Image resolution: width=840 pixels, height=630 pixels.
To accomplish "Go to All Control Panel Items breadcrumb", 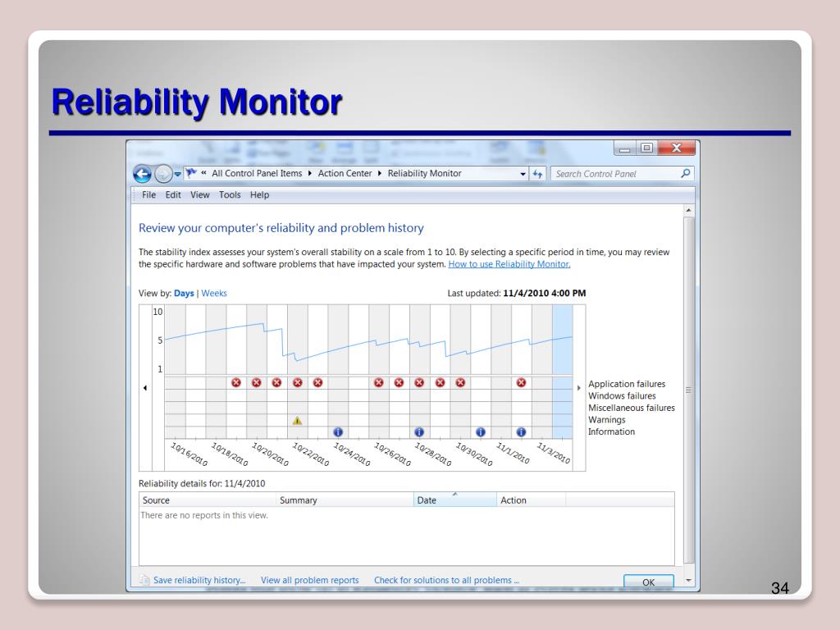I will (257, 174).
